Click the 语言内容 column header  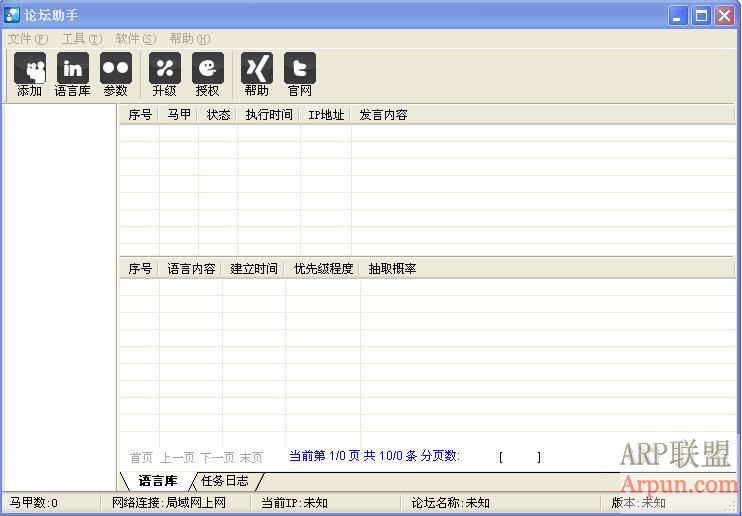[x=191, y=269]
